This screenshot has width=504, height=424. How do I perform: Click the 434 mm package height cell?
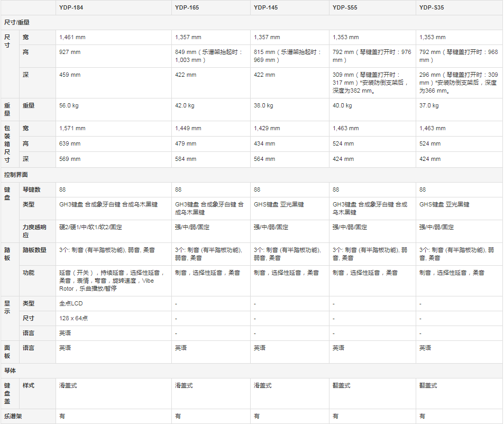(290, 144)
